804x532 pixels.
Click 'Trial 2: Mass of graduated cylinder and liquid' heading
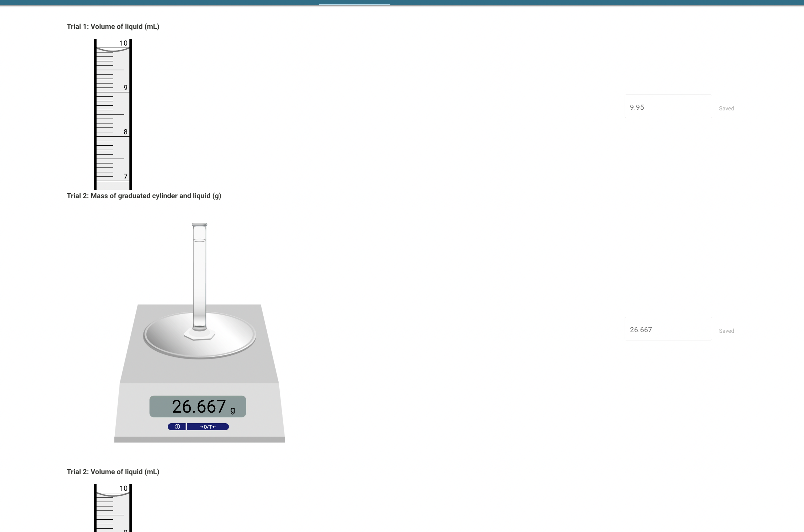tap(144, 196)
